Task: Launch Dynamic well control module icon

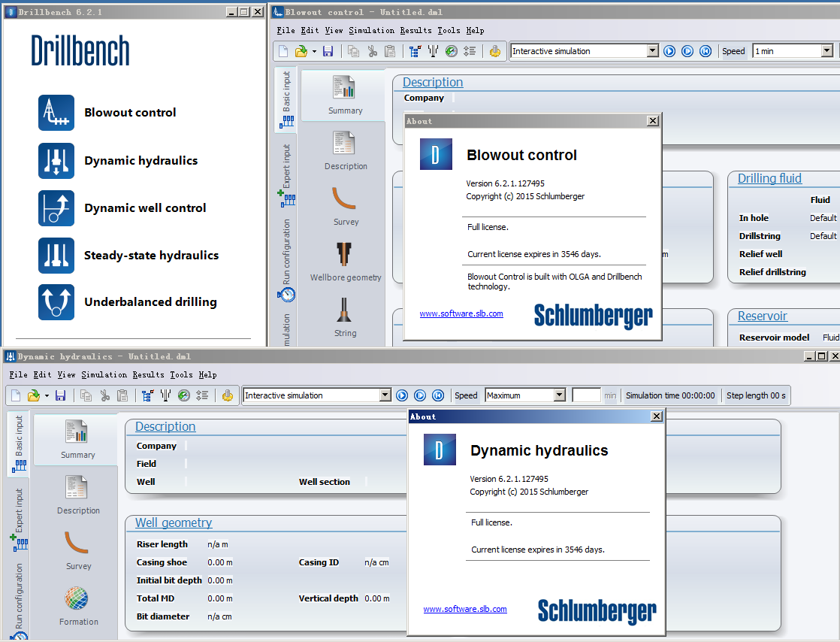Action: point(56,208)
